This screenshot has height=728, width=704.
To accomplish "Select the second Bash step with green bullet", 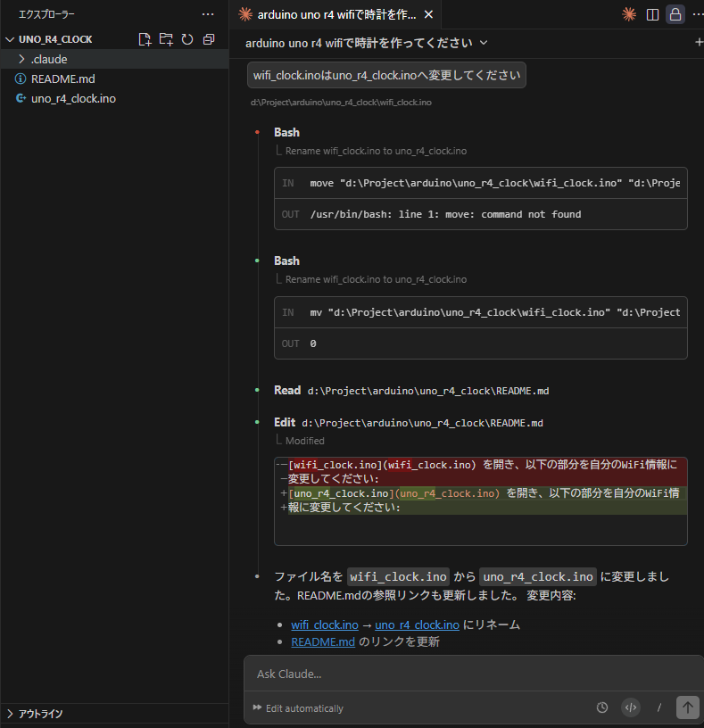I will click(x=286, y=261).
